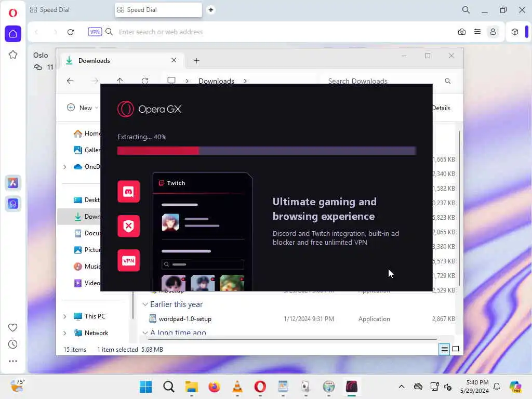Open the Opera profile account icon
Viewport: 532px width, 399px height.
(x=493, y=32)
